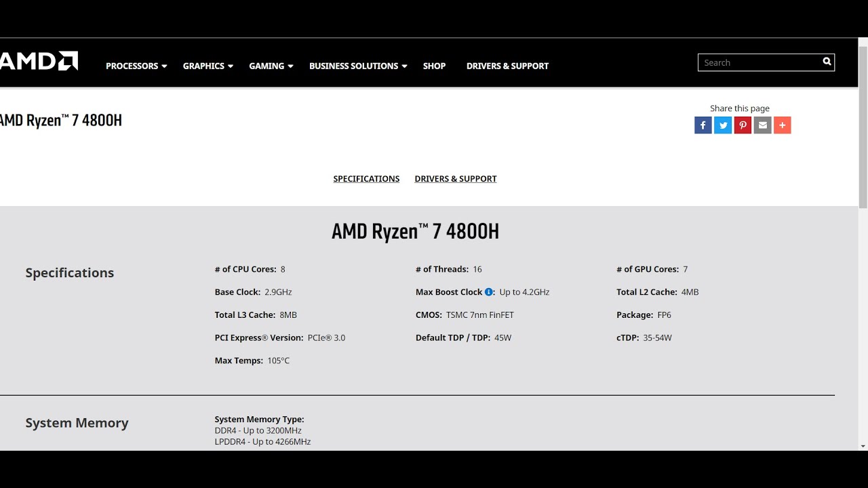The width and height of the screenshot is (868, 488).
Task: Select 'Package: FP6' text
Action: (x=644, y=315)
